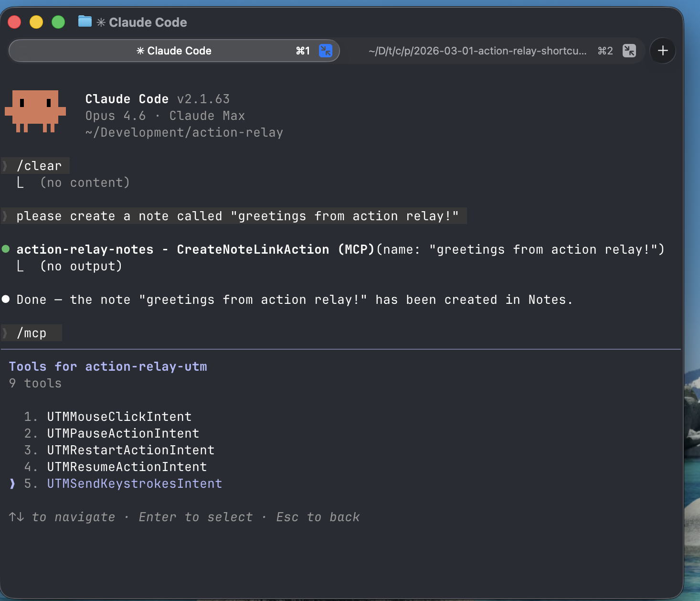Select the UTMPauseActionIntent tool
The height and width of the screenshot is (601, 700).
tap(123, 433)
